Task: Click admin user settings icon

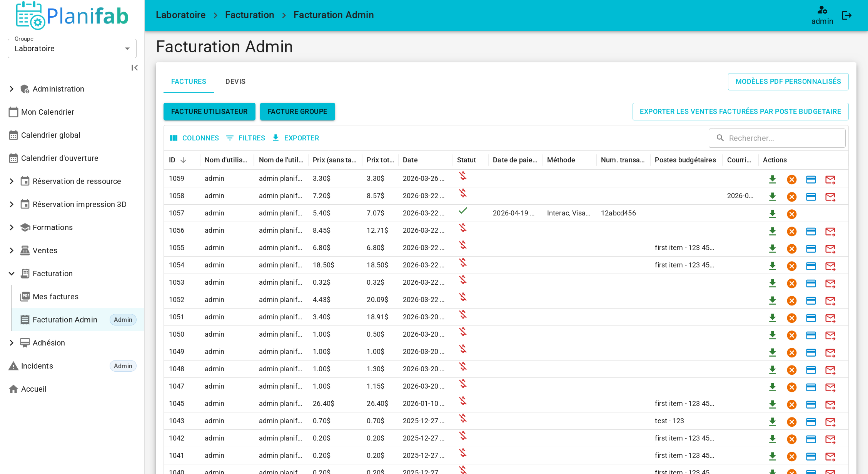Action: point(822,10)
